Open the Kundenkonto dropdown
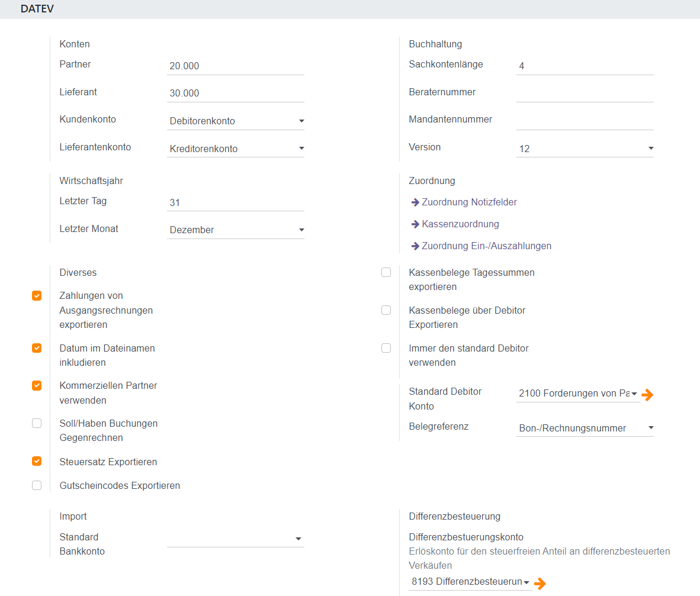The width and height of the screenshot is (700, 596). [x=235, y=121]
